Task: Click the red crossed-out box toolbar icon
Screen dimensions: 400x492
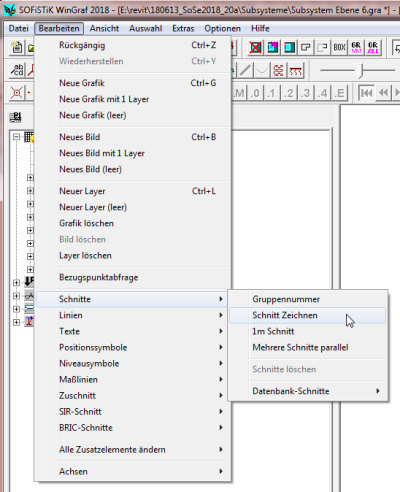Action: pyautogui.click(x=255, y=48)
